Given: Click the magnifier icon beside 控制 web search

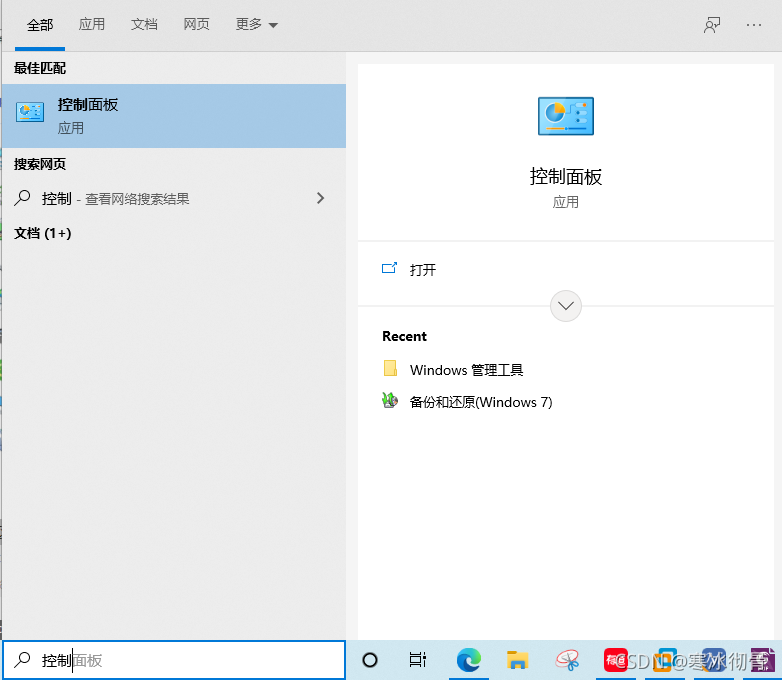Looking at the screenshot, I should [x=22, y=198].
